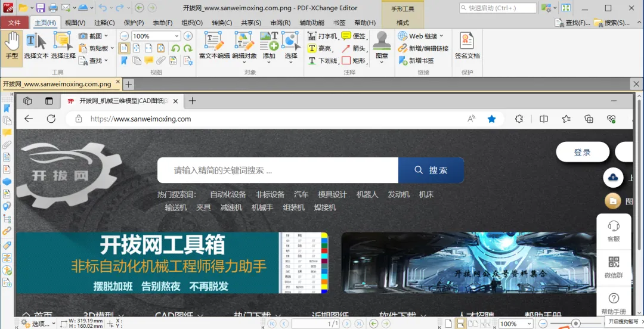Image resolution: width=644 pixels, height=329 pixels.
Task: Activate the Select Text (选择文本) tool
Action: 36,46
